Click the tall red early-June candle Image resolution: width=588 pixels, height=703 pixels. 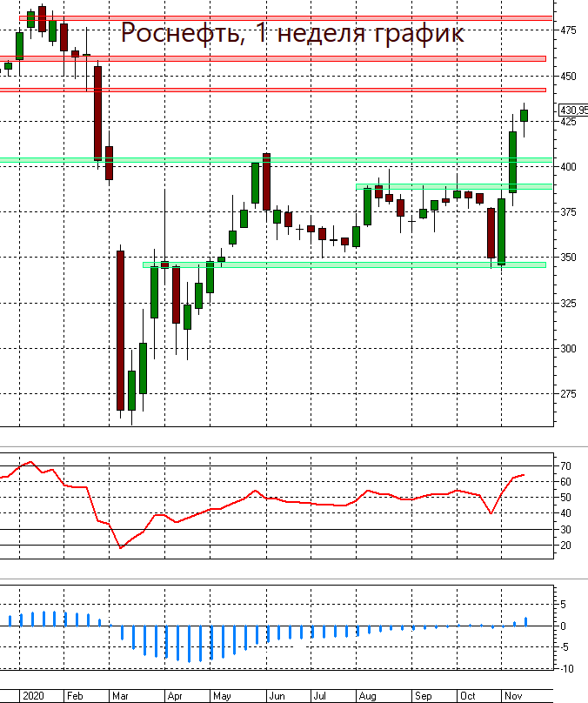(x=267, y=182)
